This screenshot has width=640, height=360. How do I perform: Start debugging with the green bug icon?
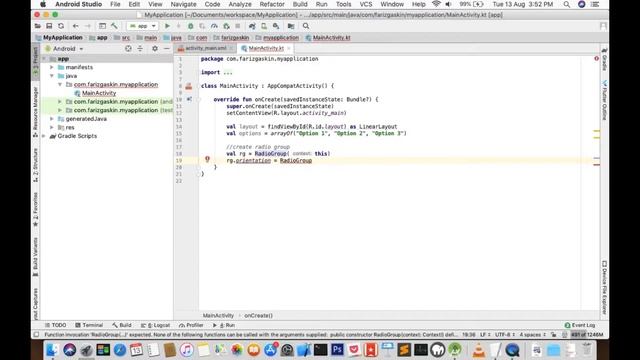[191, 26]
